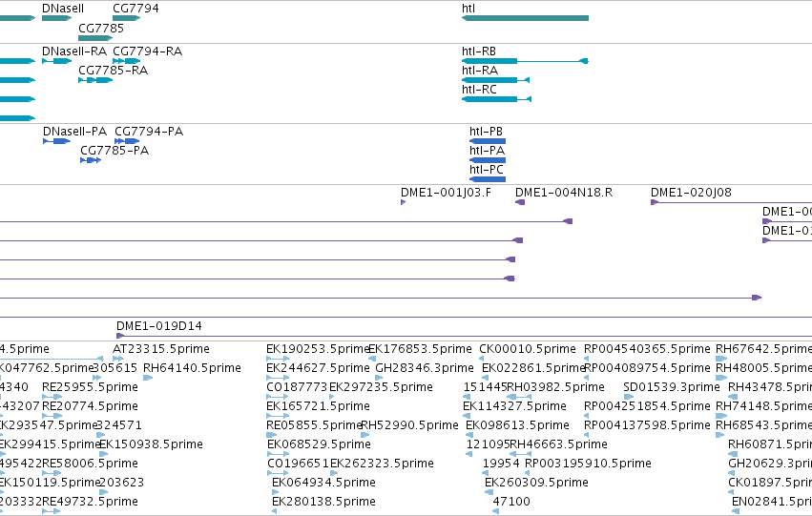
Task: Select the CO187773 EST label
Action: point(297,387)
